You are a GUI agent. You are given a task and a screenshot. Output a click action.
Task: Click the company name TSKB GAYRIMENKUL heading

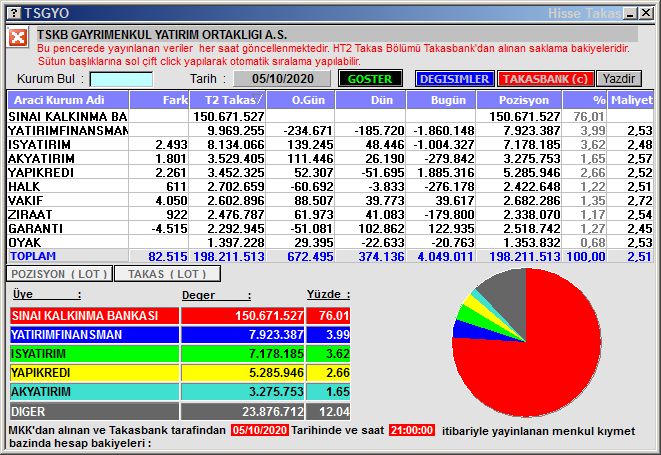162,35
